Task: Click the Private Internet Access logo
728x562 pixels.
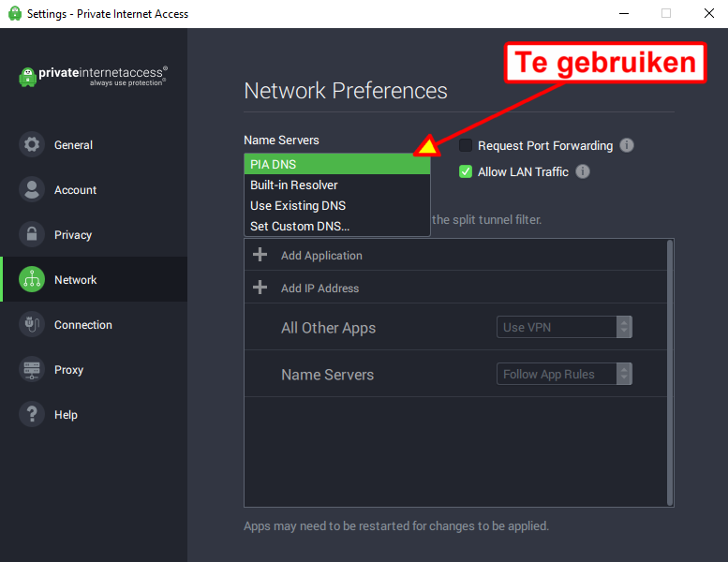Action: [x=93, y=76]
